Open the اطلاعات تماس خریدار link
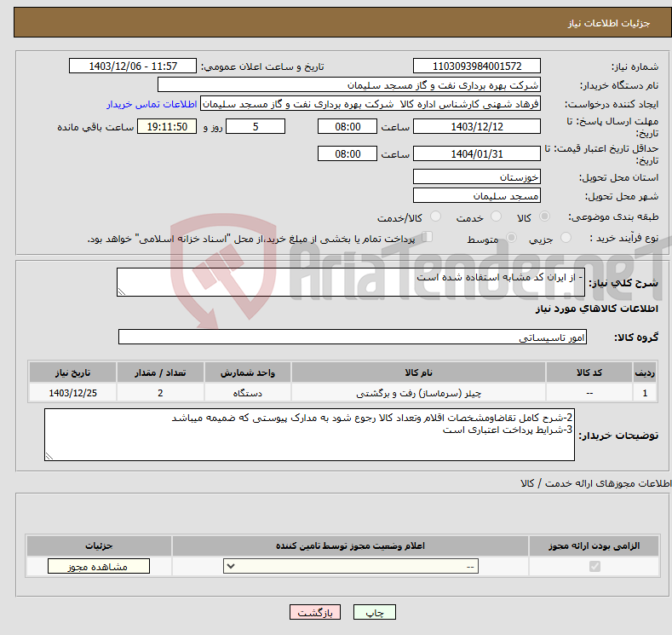Screen dimensions: 672x635 click(x=152, y=104)
